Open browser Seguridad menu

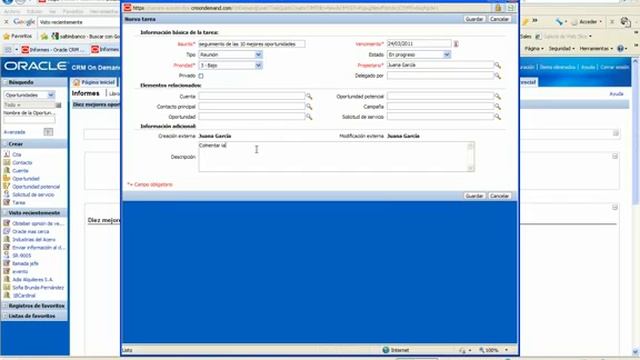[x=561, y=49]
